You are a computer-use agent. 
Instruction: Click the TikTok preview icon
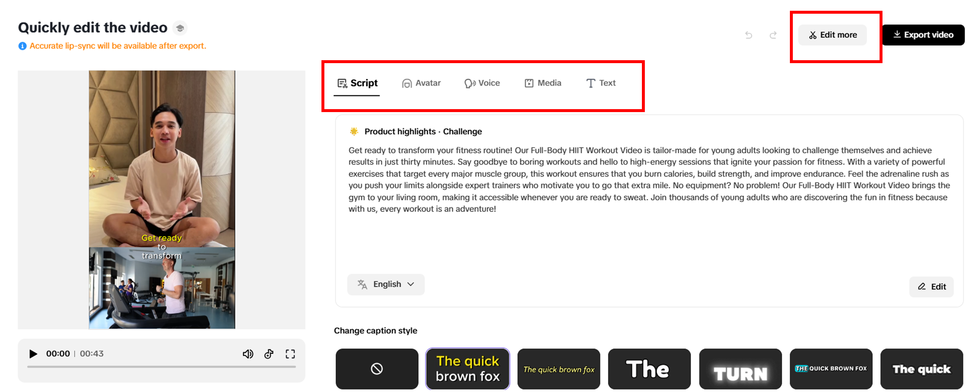(x=269, y=354)
